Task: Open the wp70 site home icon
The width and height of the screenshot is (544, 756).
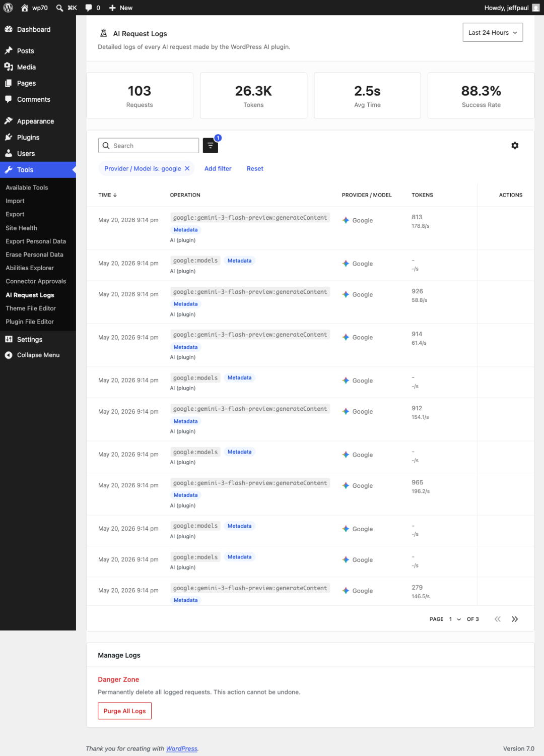Action: tap(24, 8)
